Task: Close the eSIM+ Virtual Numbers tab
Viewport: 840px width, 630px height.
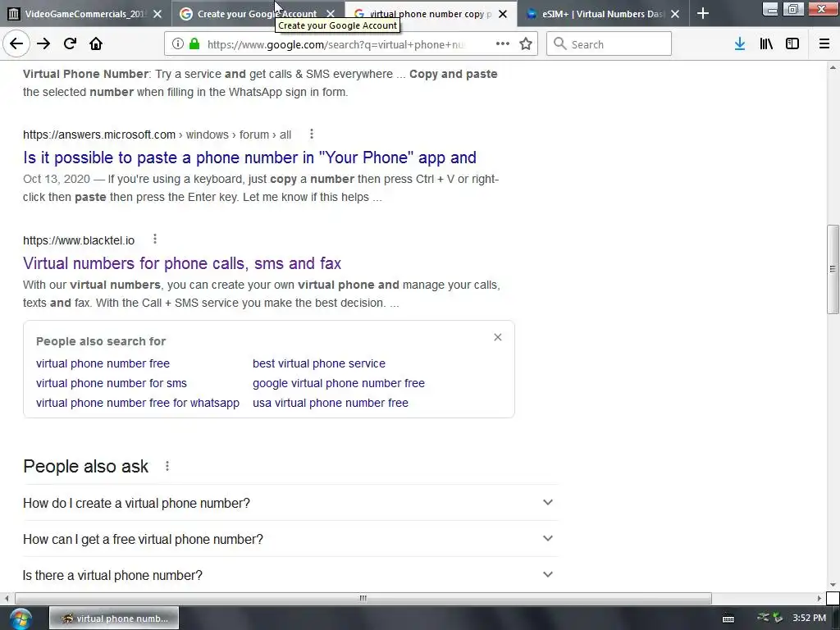Action: tap(675, 14)
